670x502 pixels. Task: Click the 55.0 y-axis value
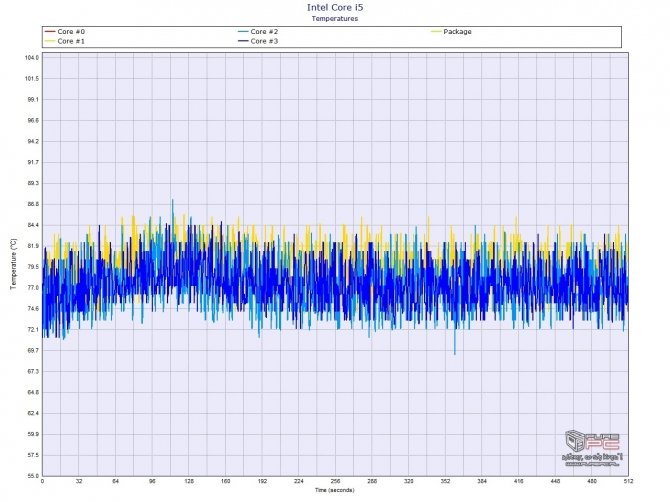(x=32, y=476)
